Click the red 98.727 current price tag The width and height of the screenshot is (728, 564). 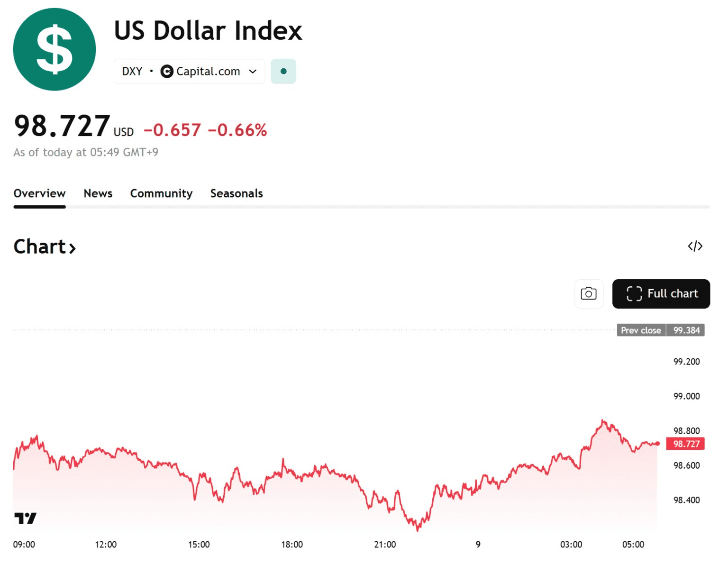click(x=686, y=444)
